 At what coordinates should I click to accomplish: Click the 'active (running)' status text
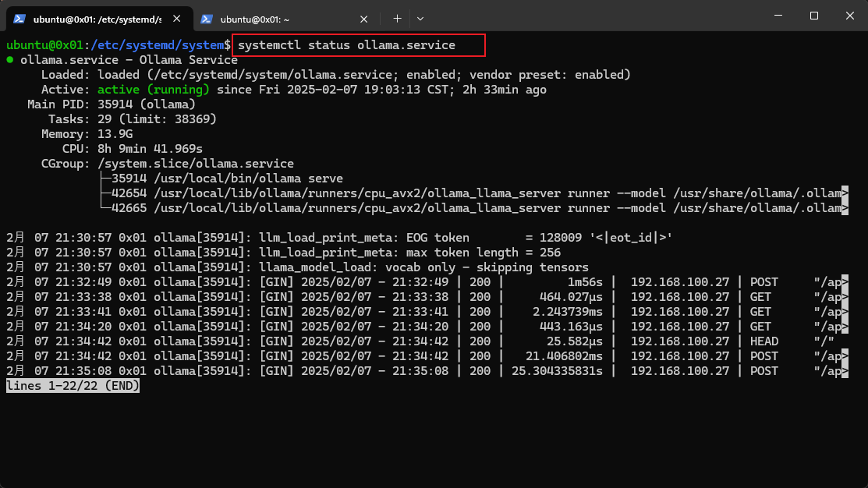tap(154, 90)
